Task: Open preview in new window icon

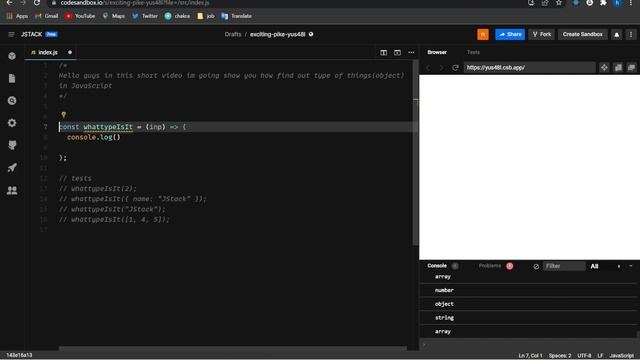Action: point(618,68)
